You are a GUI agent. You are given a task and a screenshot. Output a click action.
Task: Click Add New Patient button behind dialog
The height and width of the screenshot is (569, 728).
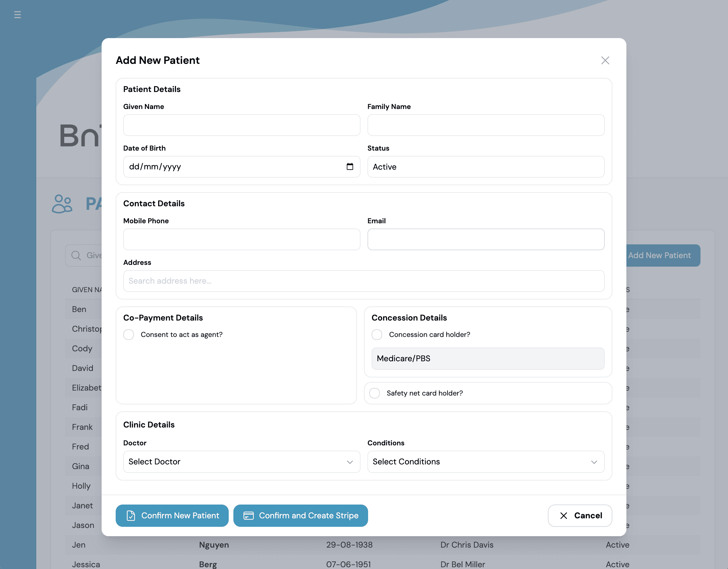coord(663,255)
